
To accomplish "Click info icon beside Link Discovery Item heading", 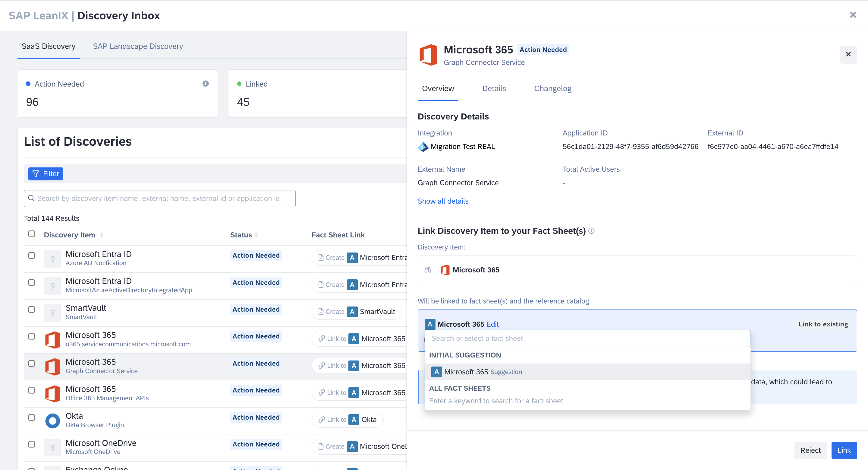I will pos(591,231).
